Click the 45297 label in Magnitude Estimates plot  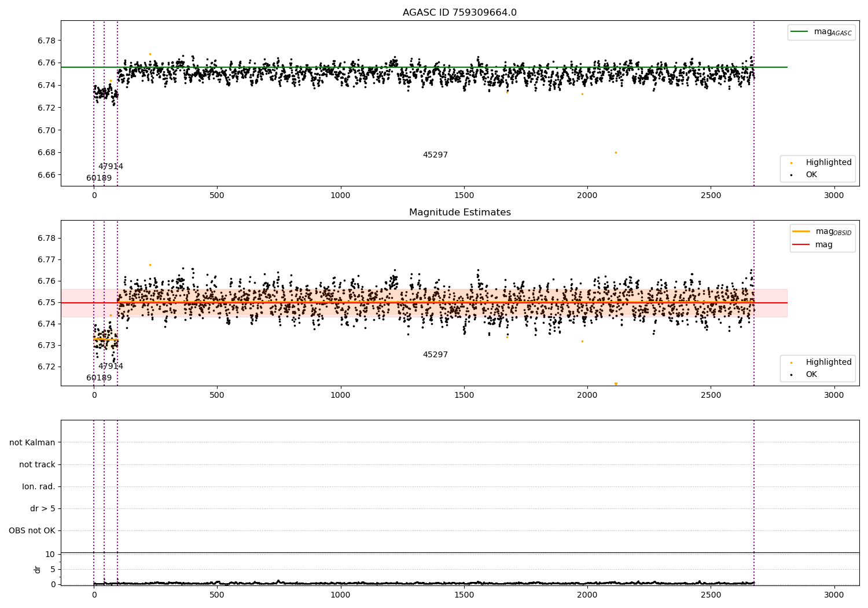[x=435, y=355]
